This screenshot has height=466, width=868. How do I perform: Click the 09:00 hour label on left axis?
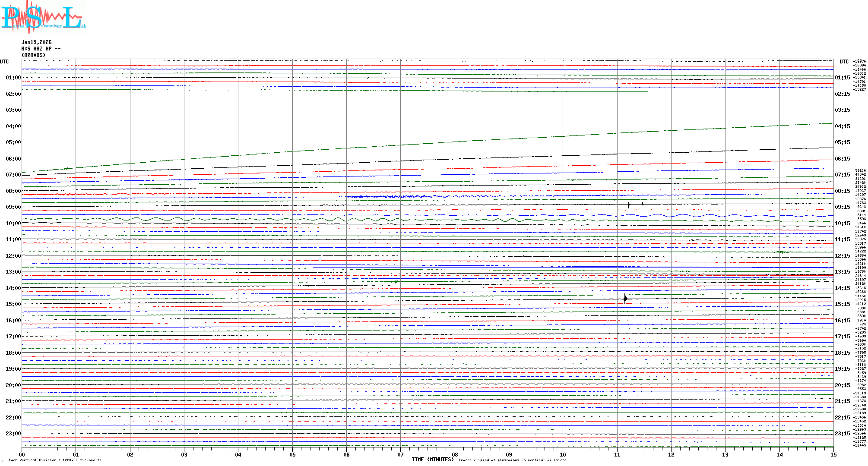[x=13, y=207]
